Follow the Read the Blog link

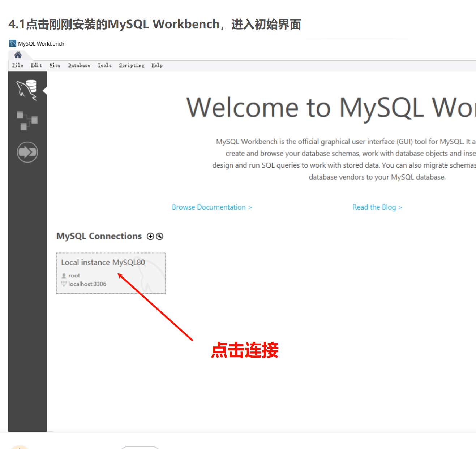tap(377, 207)
